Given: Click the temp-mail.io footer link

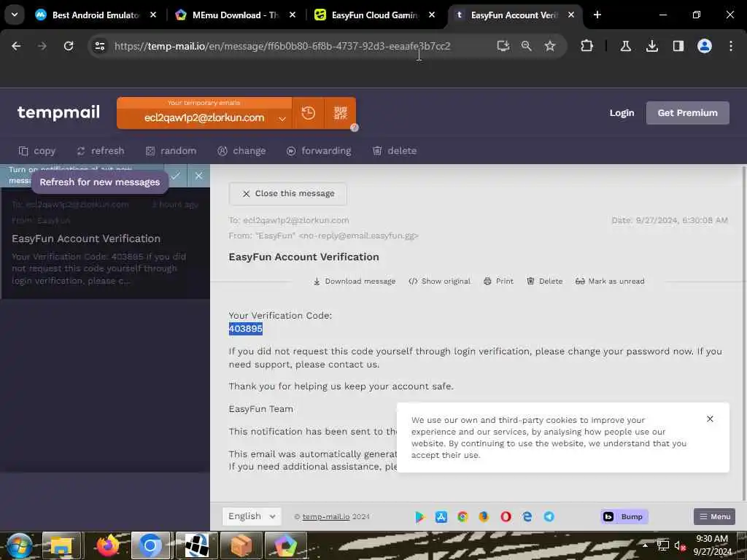Looking at the screenshot, I should point(326,517).
